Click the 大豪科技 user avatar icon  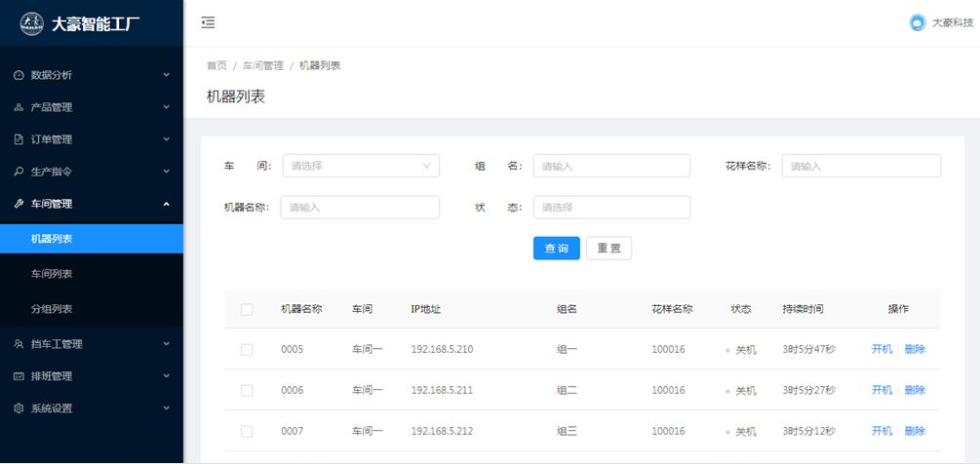[x=917, y=22]
